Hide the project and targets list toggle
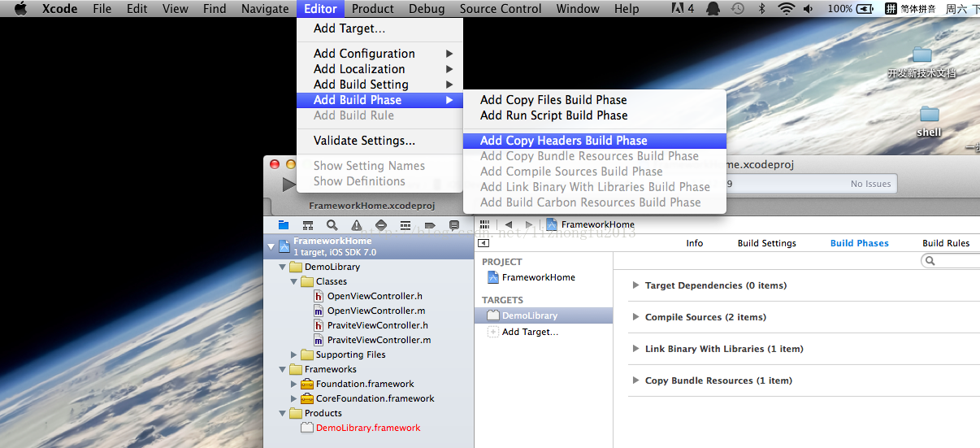980x448 pixels. tap(483, 243)
